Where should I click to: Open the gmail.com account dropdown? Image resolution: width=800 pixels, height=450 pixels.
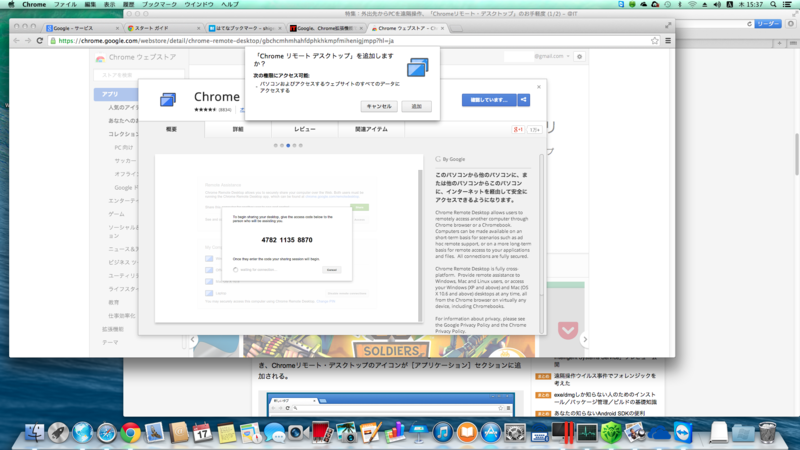(552, 56)
